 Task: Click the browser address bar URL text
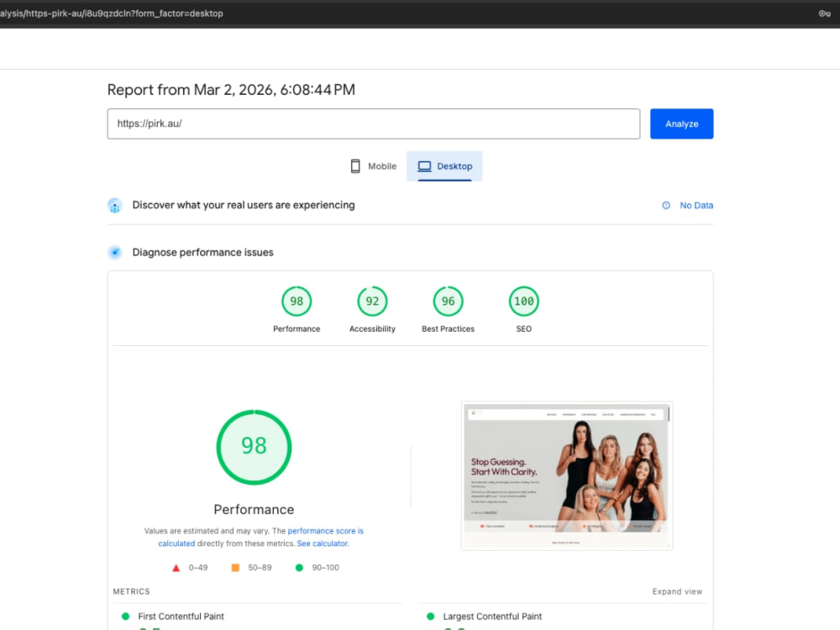pyautogui.click(x=112, y=13)
